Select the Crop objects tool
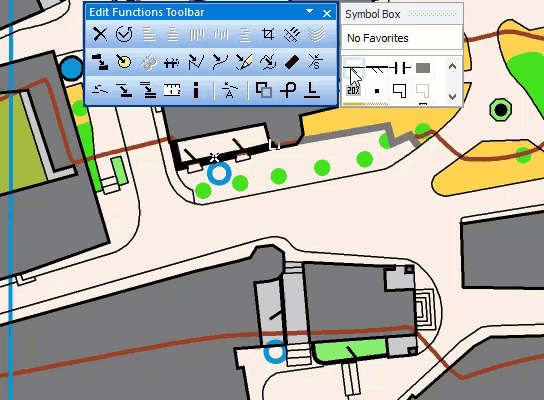The image size is (544, 400). pos(268,34)
